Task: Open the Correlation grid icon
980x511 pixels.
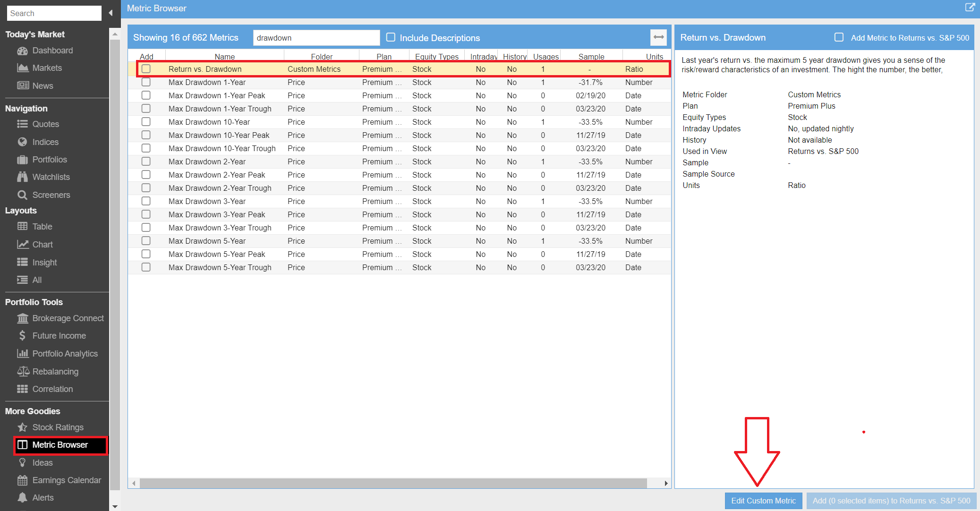Action: tap(22, 389)
